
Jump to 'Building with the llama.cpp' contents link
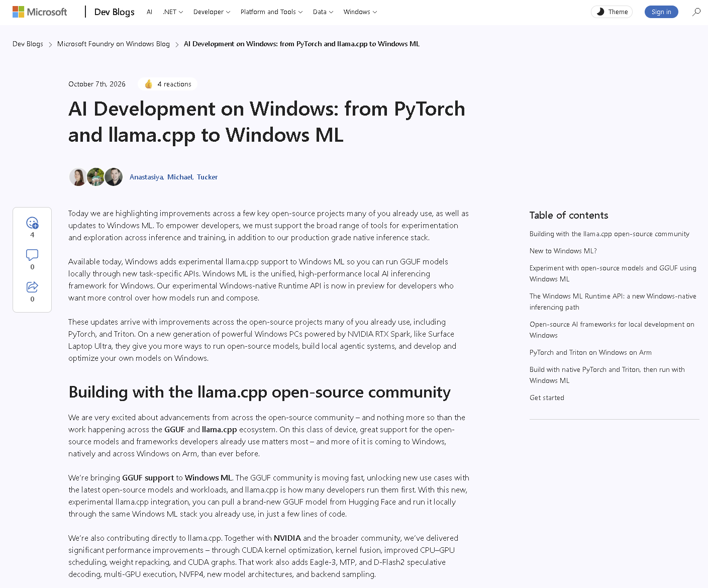(x=610, y=234)
